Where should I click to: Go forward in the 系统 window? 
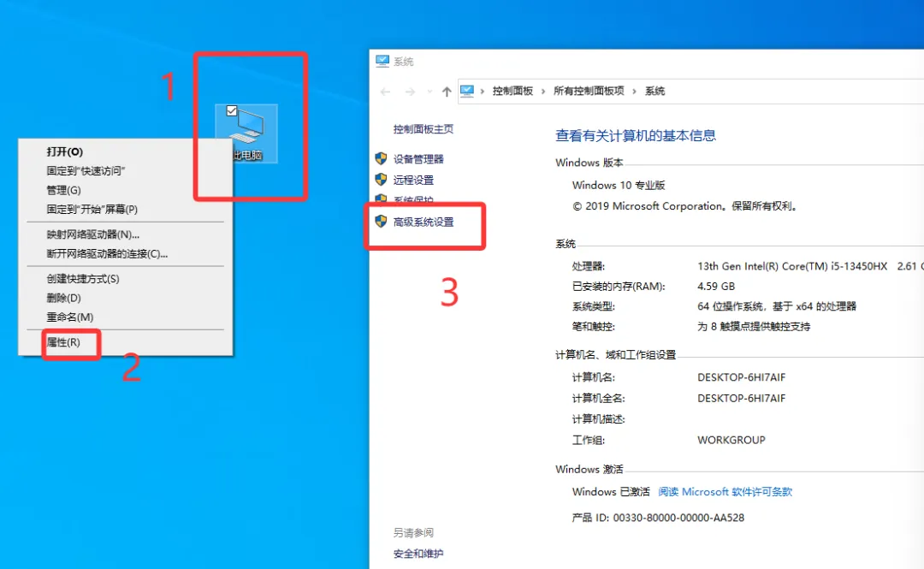[410, 92]
